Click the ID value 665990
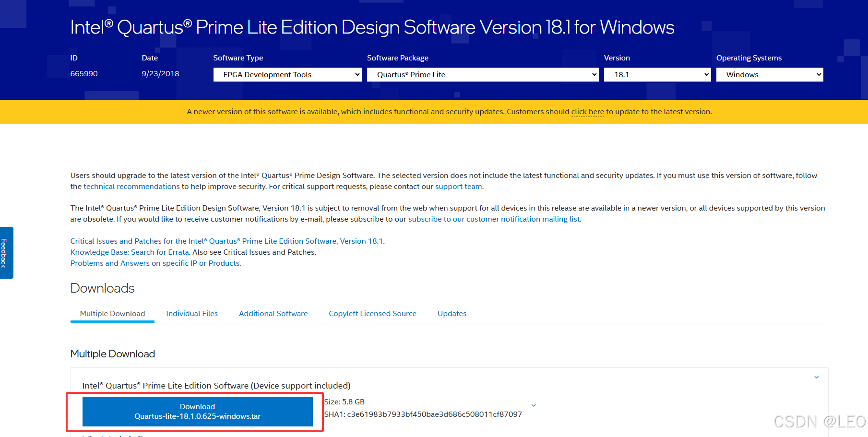The image size is (868, 437). pos(84,73)
